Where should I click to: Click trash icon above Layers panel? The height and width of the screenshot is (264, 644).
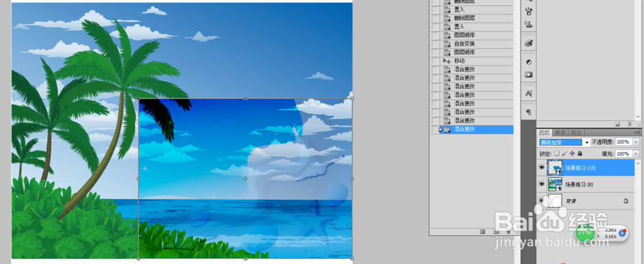(x=629, y=124)
